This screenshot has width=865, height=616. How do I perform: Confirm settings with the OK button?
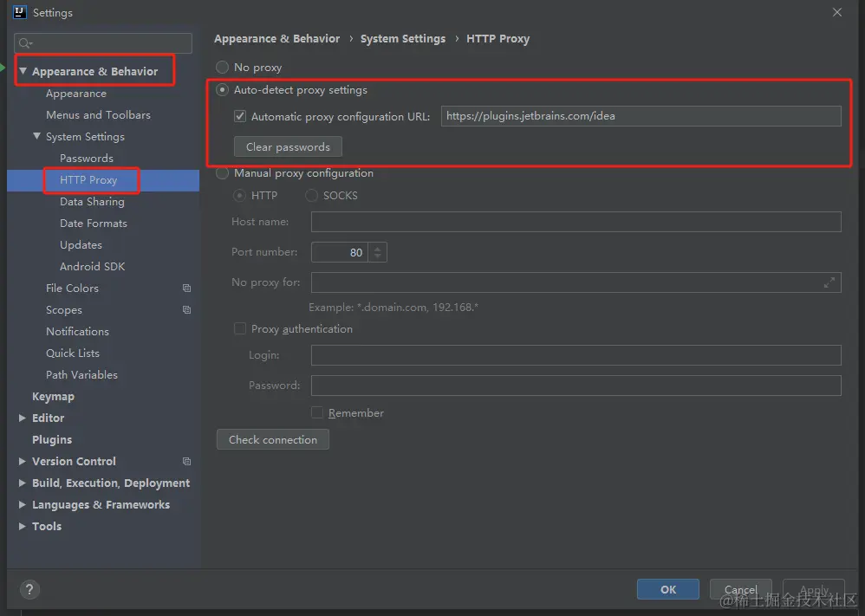pos(668,589)
